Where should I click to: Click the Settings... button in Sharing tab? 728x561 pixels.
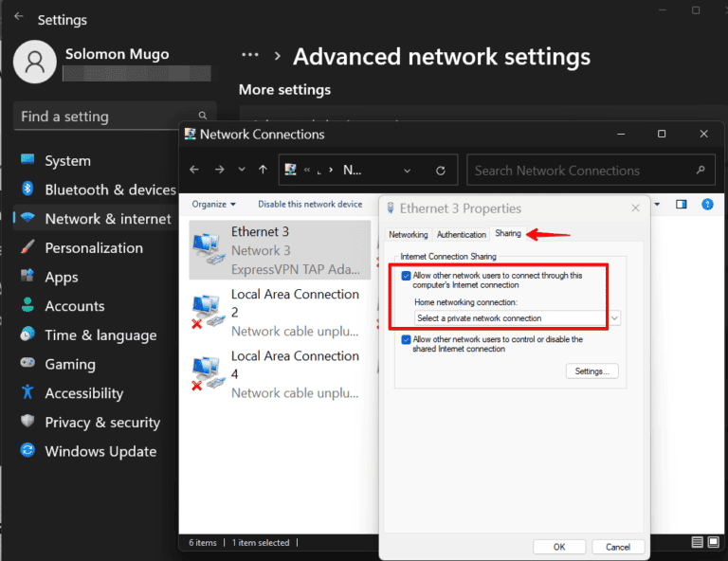pyautogui.click(x=592, y=371)
